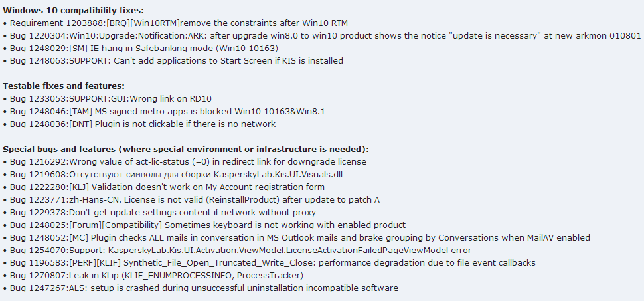This screenshot has width=644, height=301.
Task: Click Bug 1248046 MS signed metro apps line
Action: [x=164, y=112]
